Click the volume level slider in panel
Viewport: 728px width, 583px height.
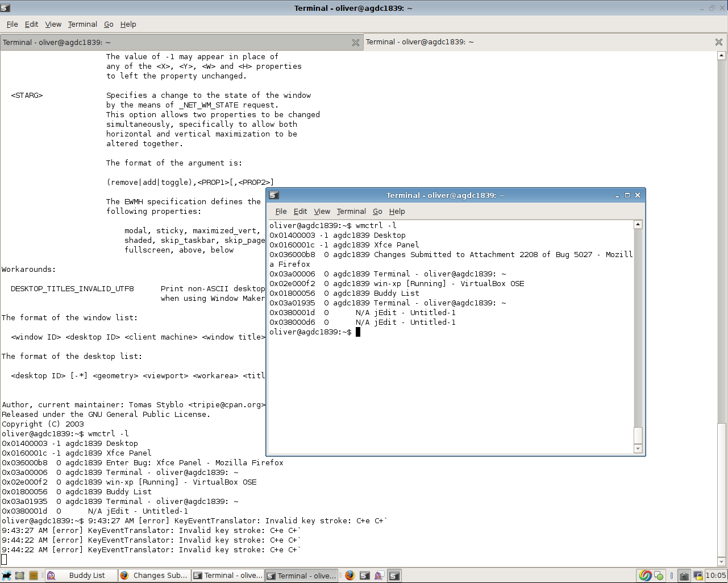click(x=672, y=576)
